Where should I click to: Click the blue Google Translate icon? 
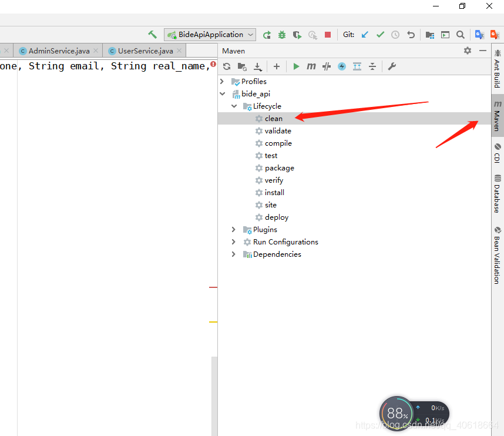click(479, 35)
